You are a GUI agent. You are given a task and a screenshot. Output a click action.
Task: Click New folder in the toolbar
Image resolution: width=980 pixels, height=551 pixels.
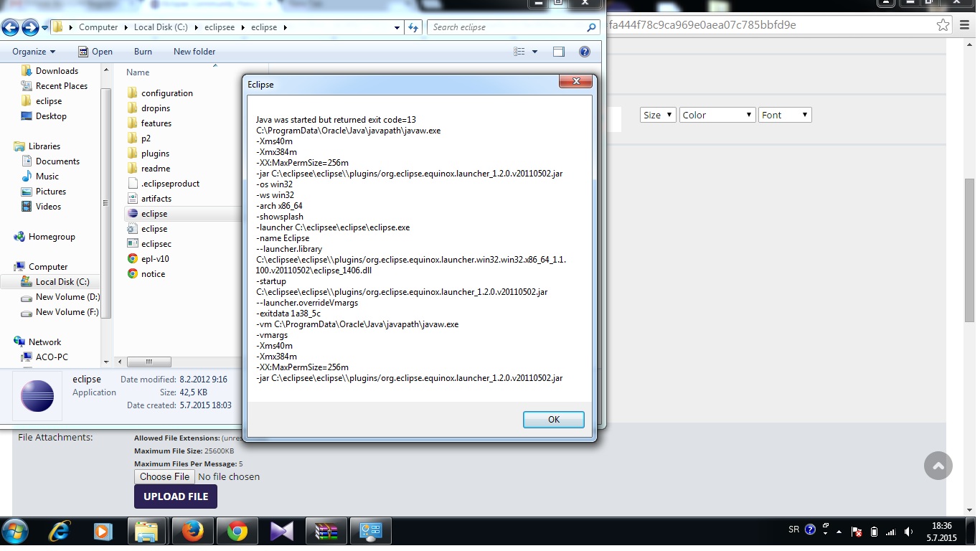click(194, 52)
